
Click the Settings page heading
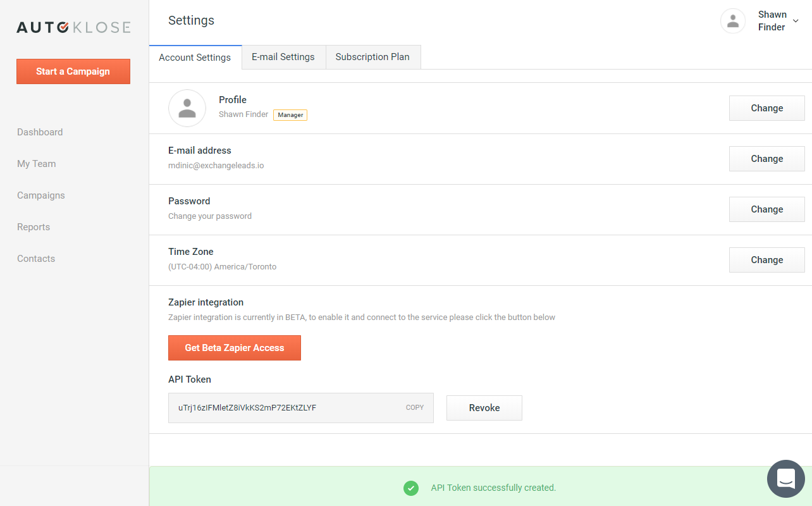point(191,20)
